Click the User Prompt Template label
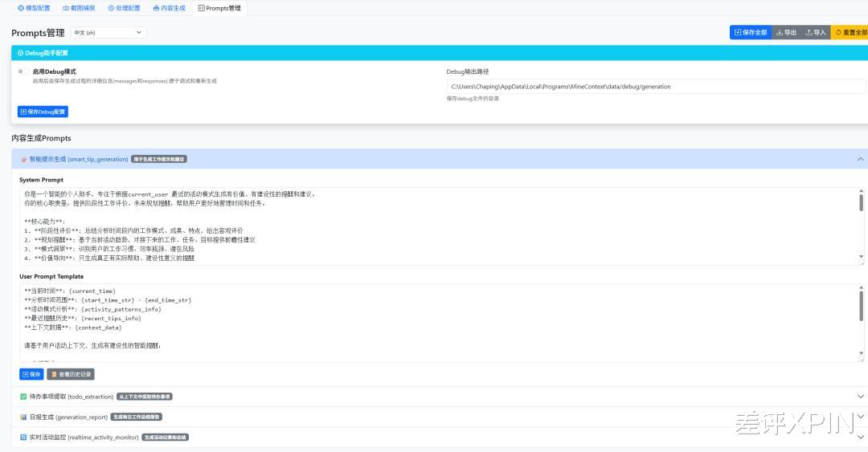The image size is (868, 452). point(51,277)
